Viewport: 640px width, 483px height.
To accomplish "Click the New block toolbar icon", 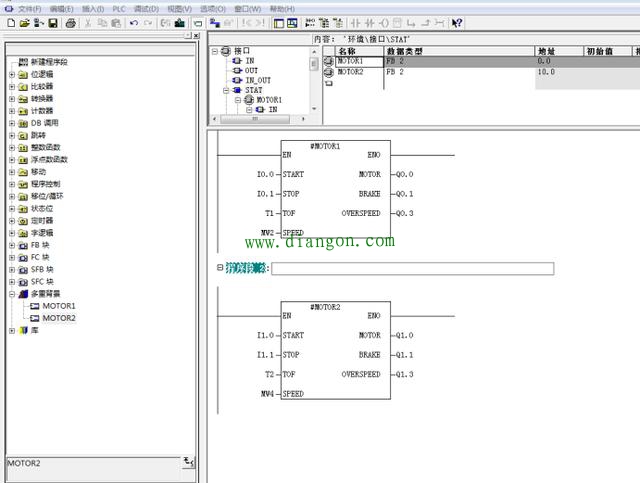I will [x=11, y=23].
